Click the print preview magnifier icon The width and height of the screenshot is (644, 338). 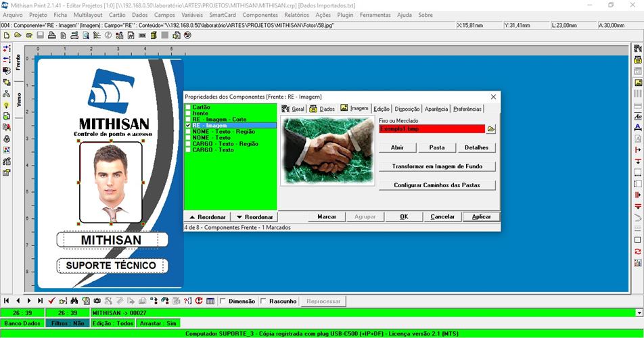(86, 36)
